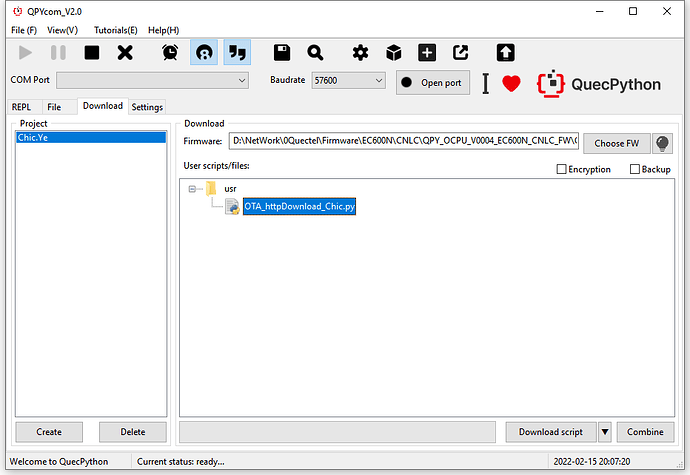The width and height of the screenshot is (690, 475).
Task: Open the COM Port dropdown
Action: [x=153, y=80]
